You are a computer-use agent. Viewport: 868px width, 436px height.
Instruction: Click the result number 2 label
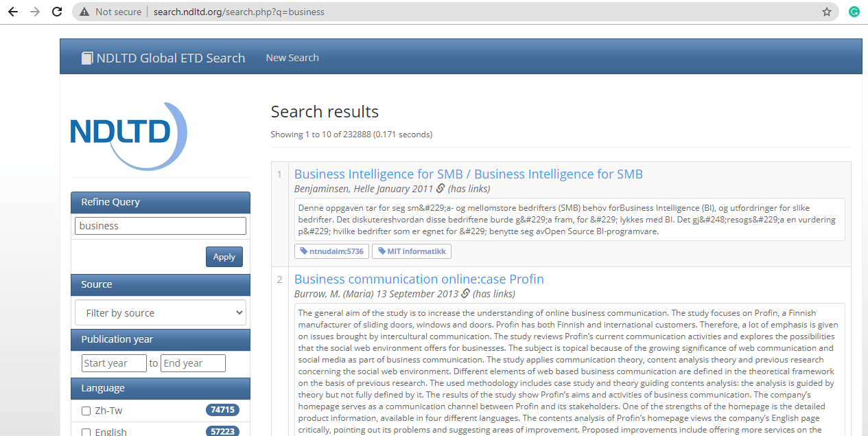tap(279, 279)
